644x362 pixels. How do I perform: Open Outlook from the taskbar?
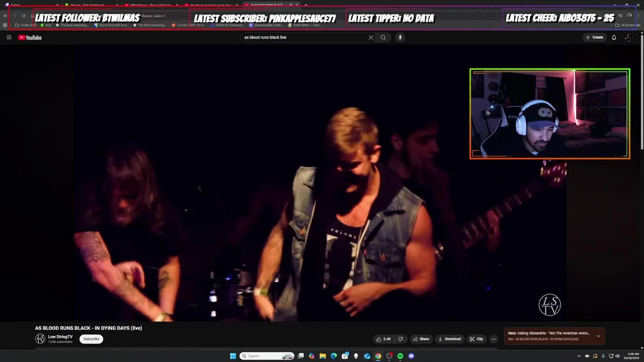click(367, 356)
